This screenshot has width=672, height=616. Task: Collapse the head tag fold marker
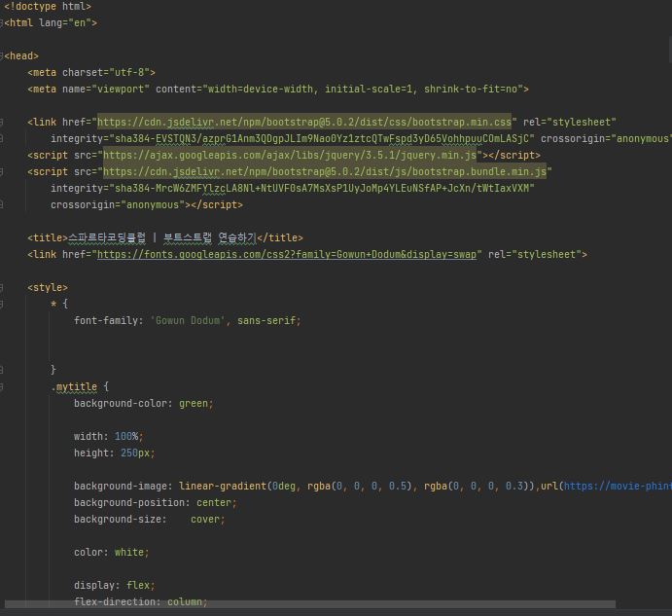[2, 56]
